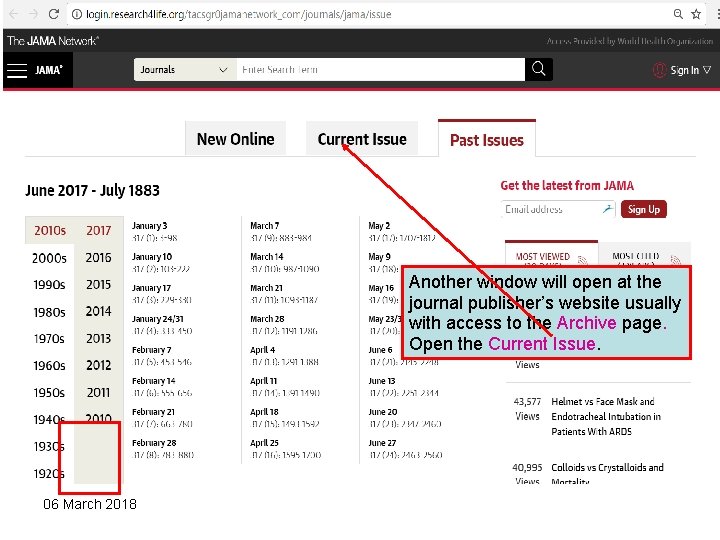Click the JAMA journal logo
Screen dimensions: 720x540
[49, 70]
